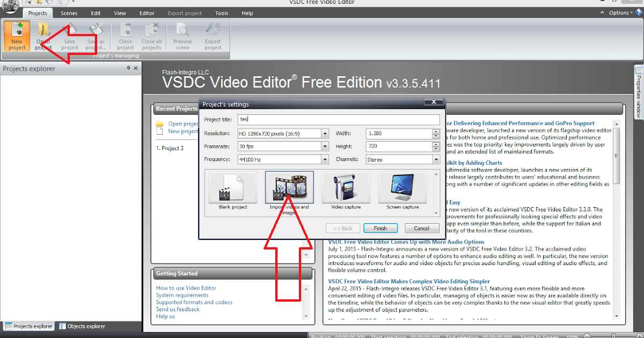
Task: Click the Close all projects ribbon icon
Action: [151, 36]
